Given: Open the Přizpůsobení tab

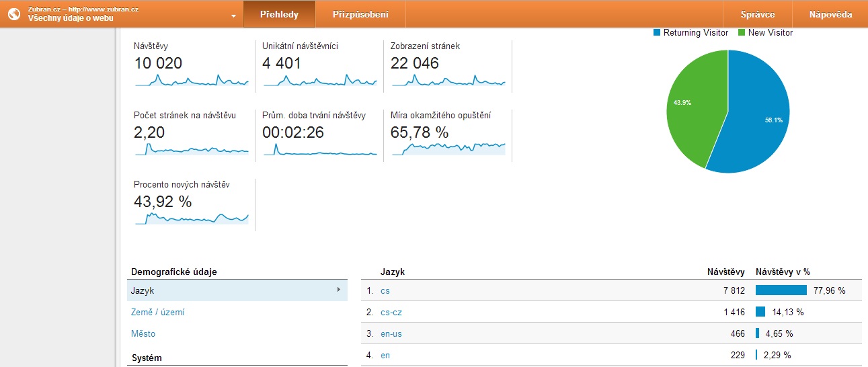Looking at the screenshot, I should click(360, 14).
